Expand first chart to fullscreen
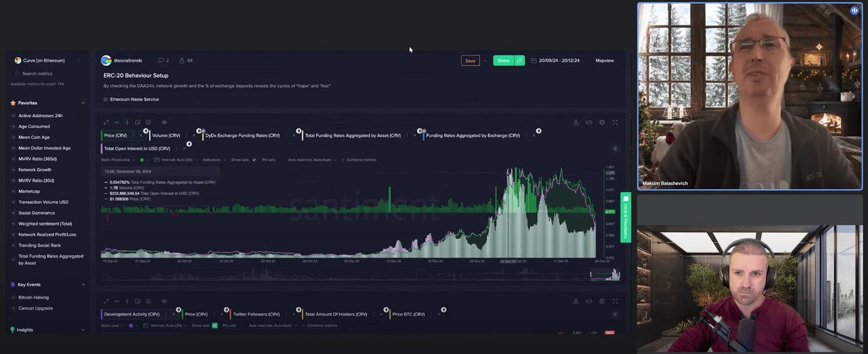Screen dimensions: 868x354 [x=615, y=123]
